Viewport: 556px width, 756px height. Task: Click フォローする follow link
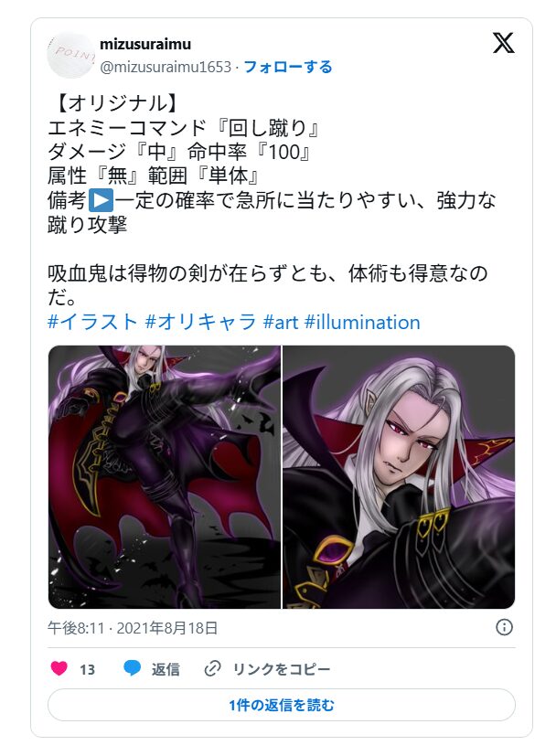288,67
